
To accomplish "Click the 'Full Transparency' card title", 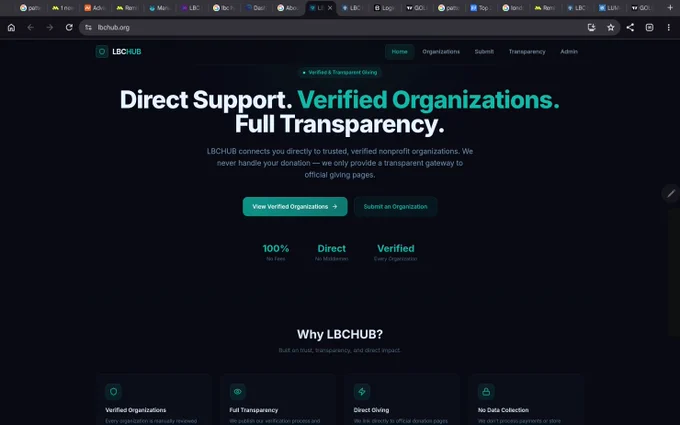I will click(254, 410).
